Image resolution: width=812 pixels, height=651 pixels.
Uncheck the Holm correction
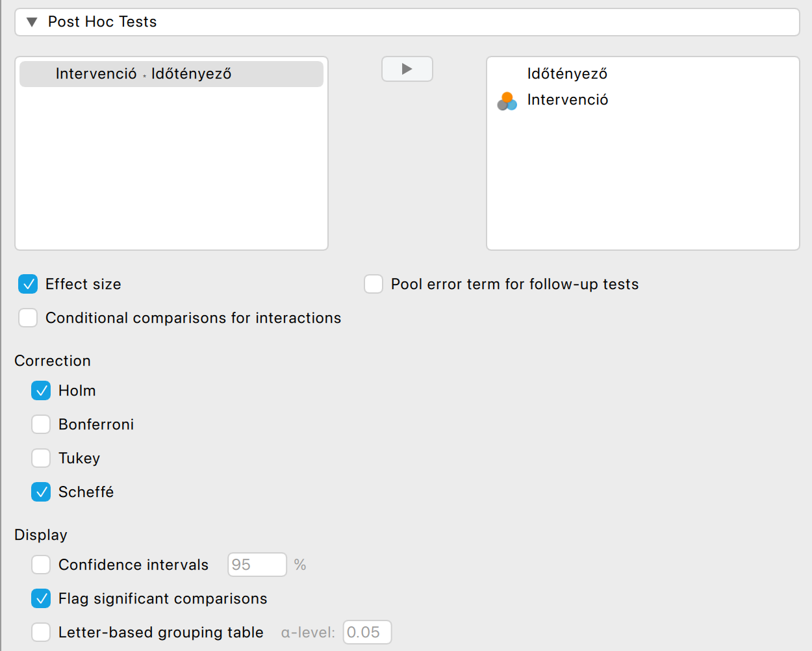(41, 390)
